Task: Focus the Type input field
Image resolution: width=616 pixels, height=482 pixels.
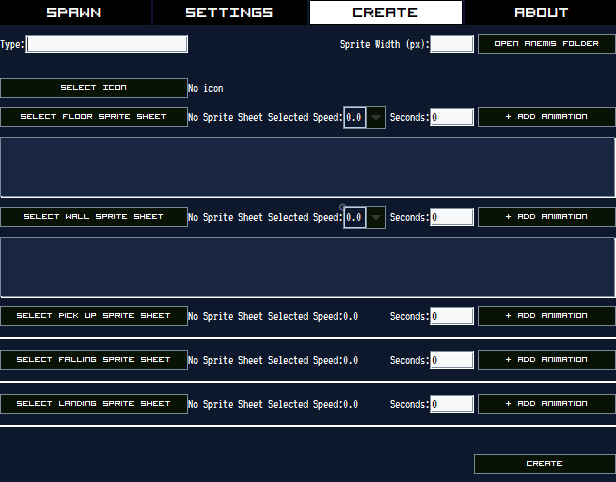Action: click(106, 44)
